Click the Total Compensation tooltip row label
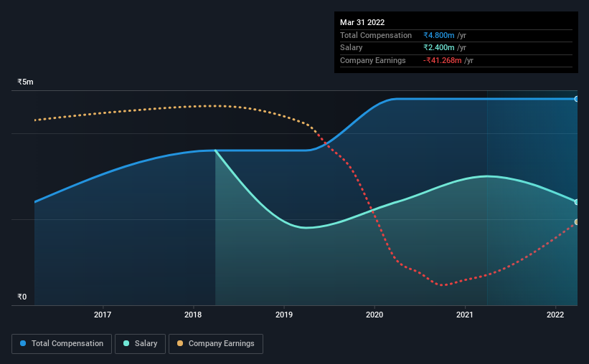 pyautogui.click(x=376, y=35)
